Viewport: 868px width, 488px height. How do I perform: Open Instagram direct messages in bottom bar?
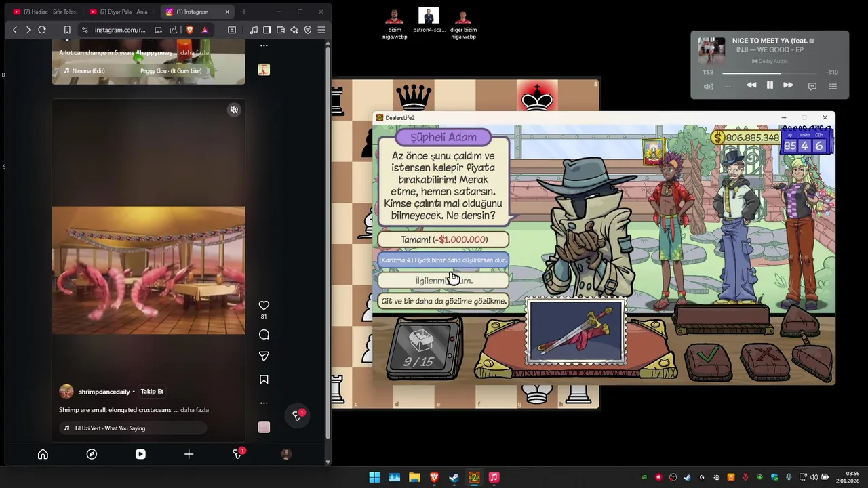(x=238, y=453)
